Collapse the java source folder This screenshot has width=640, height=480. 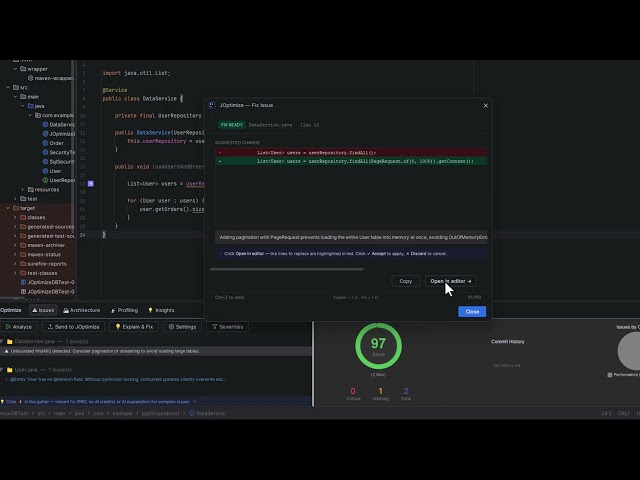[x=23, y=106]
